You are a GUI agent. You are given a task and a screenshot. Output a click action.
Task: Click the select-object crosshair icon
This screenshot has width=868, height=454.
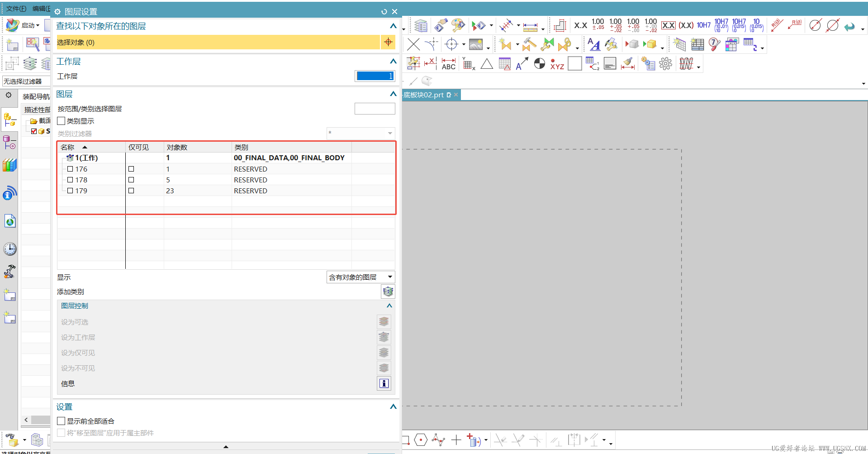pyautogui.click(x=388, y=42)
